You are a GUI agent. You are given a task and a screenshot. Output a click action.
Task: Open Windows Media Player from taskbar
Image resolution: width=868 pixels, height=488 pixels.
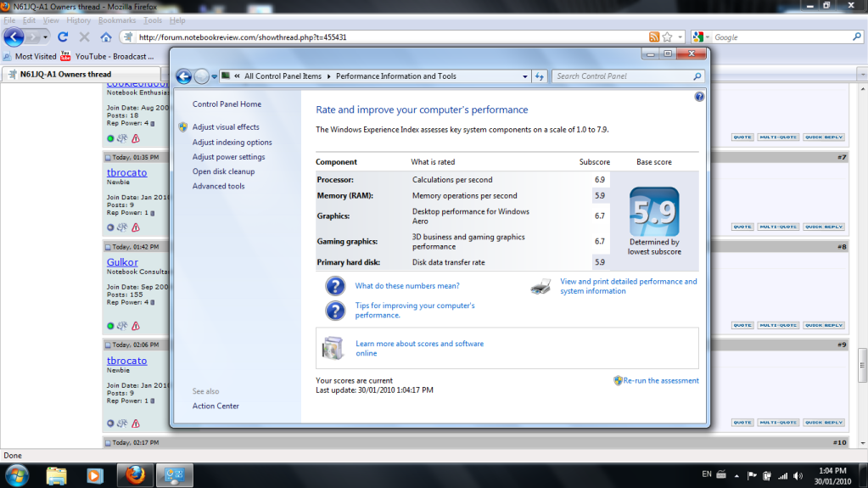[x=95, y=475]
